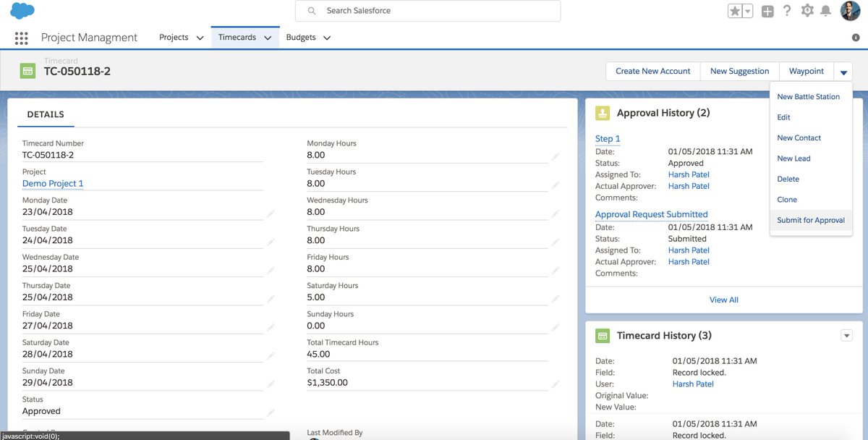Open the help question mark icon
The image size is (868, 440).
[787, 11]
